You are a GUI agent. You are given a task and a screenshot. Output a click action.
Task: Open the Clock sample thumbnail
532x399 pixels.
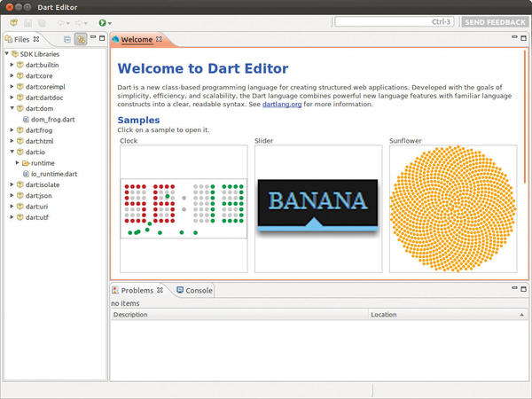[184, 208]
